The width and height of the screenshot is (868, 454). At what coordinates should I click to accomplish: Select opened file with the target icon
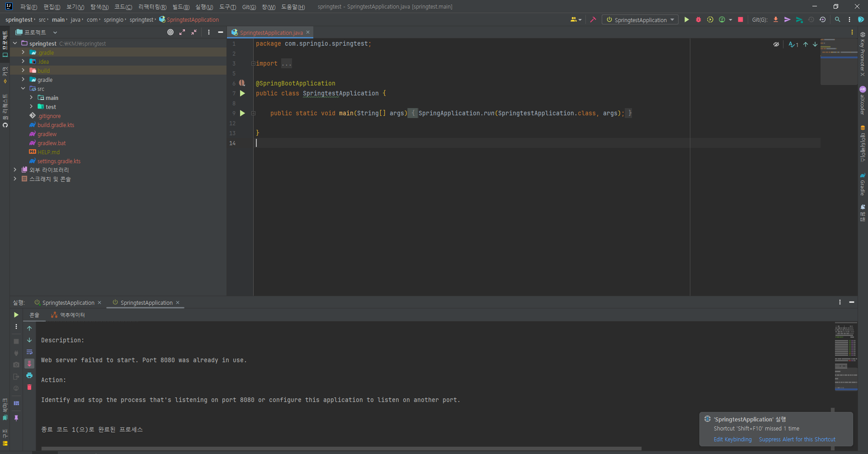point(170,32)
